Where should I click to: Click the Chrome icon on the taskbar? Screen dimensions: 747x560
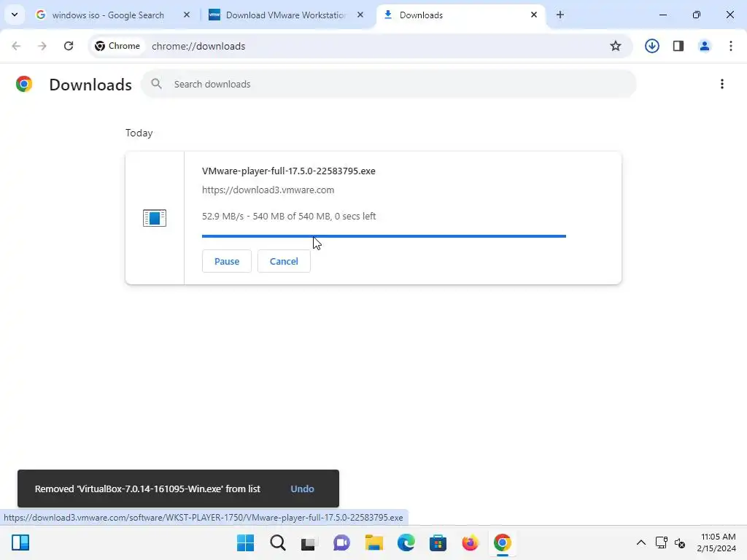coord(502,542)
